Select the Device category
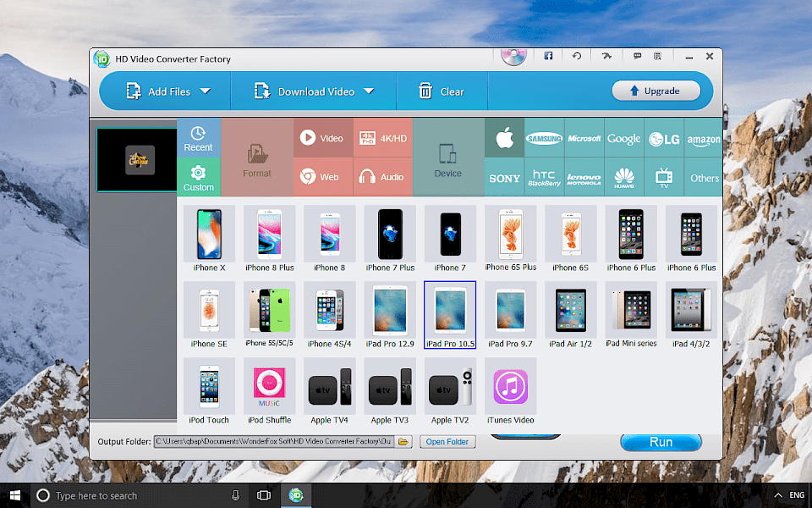 448,157
